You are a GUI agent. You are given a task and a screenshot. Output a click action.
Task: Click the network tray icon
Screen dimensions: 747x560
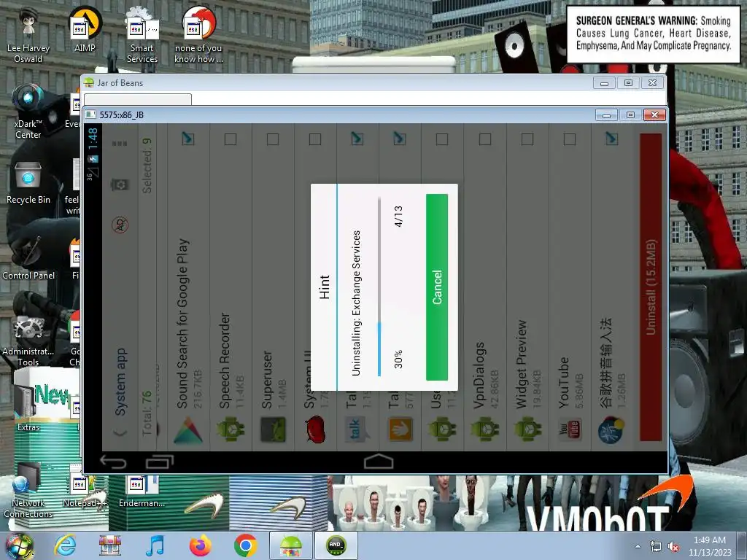pyautogui.click(x=656, y=547)
